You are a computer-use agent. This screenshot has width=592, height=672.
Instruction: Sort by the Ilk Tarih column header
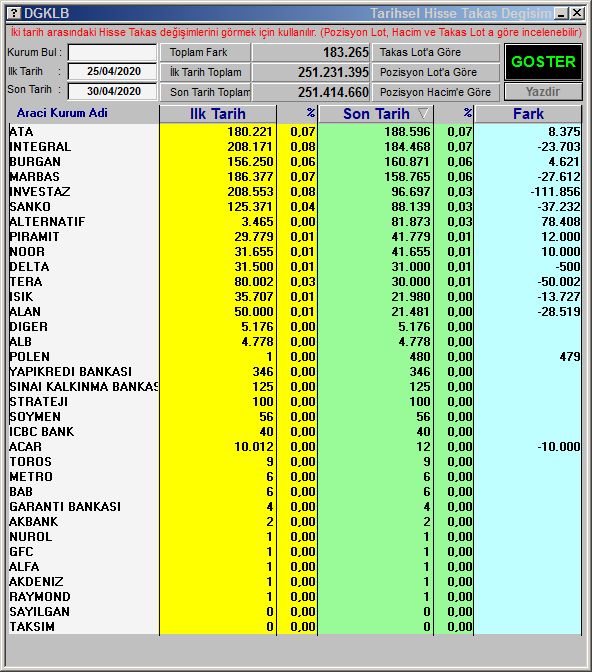coord(218,114)
